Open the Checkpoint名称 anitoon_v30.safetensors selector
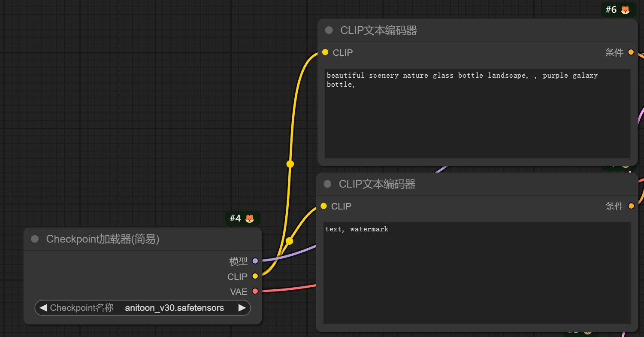The height and width of the screenshot is (337, 644). 142,307
